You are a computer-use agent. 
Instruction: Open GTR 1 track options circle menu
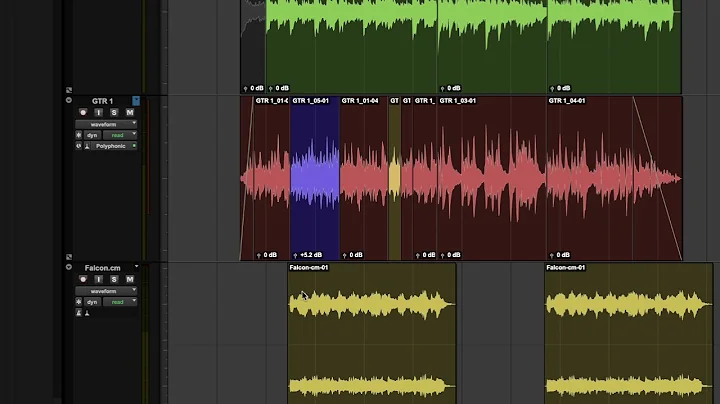(x=69, y=100)
